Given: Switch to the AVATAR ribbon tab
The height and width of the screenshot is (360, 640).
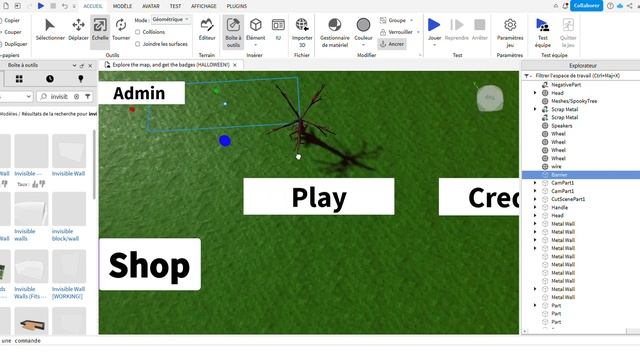Looking at the screenshot, I should pos(151,6).
